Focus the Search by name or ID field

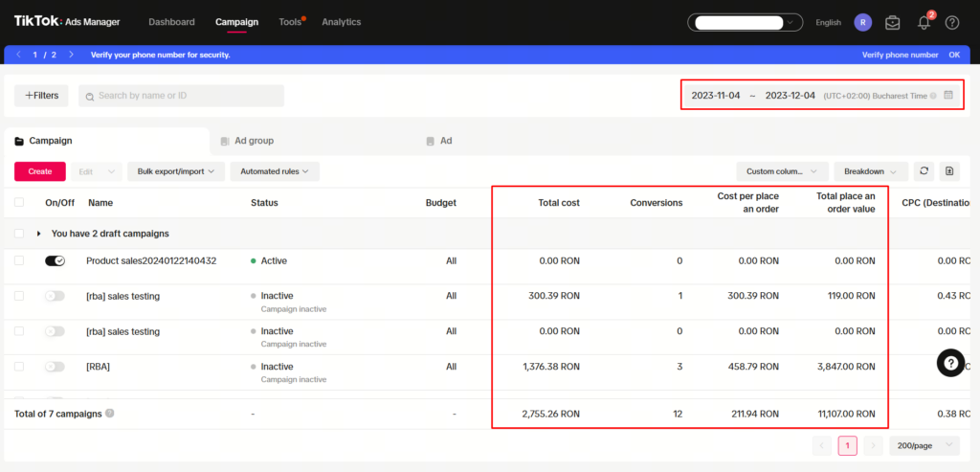181,96
